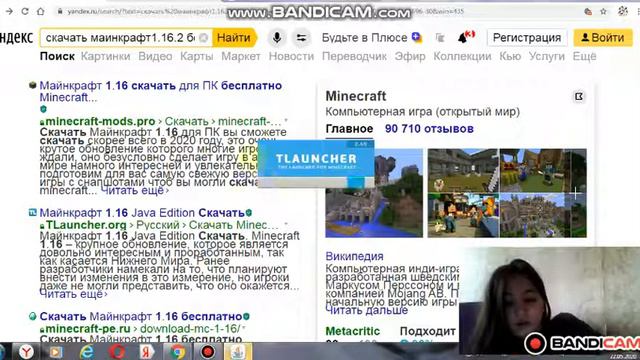
Task: Click the Найти search button
Action: tap(234, 38)
